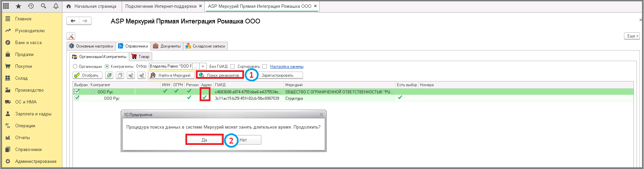The image size is (644, 169).
Task: Open Покупки section
Action: point(24,67)
